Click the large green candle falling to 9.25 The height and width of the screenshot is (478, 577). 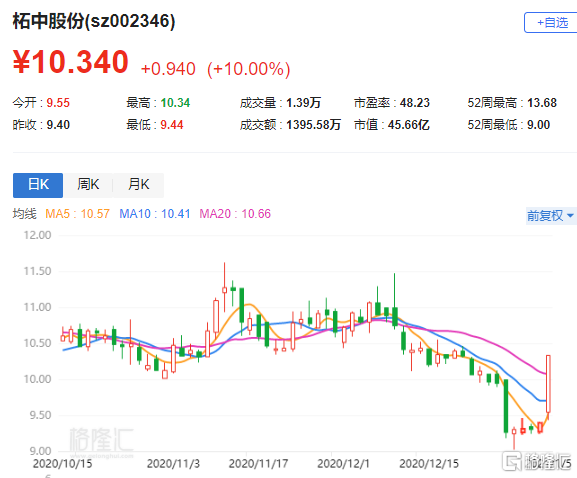pyautogui.click(x=506, y=406)
